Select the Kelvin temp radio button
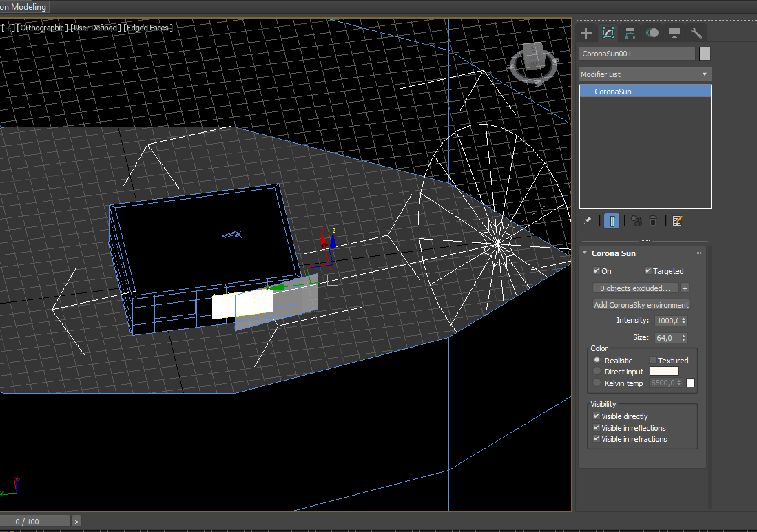Screen dimensions: 757x532 pyautogui.click(x=597, y=383)
